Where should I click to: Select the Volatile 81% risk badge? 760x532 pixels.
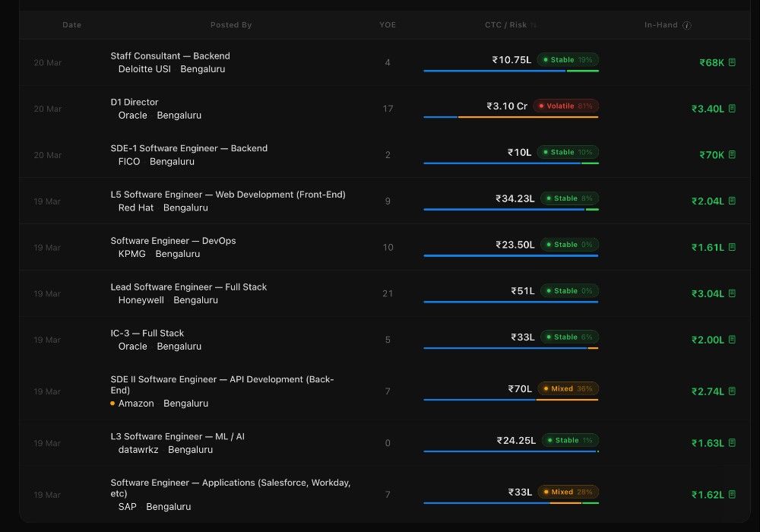pyautogui.click(x=565, y=106)
